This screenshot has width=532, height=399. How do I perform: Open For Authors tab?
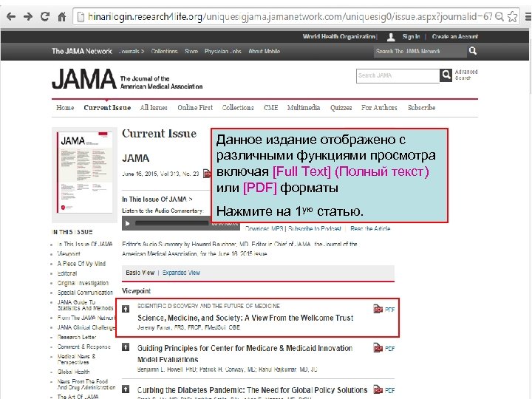click(x=379, y=108)
